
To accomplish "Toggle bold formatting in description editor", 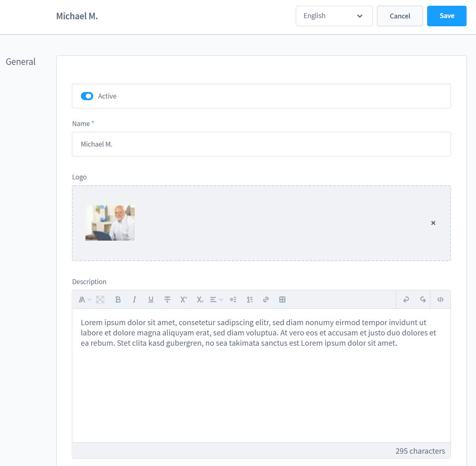I will click(x=118, y=300).
